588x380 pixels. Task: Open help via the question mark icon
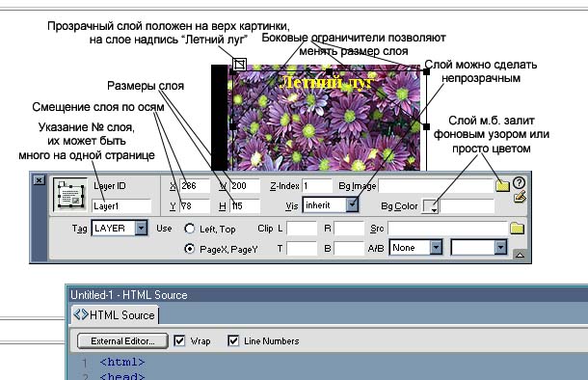tap(519, 182)
